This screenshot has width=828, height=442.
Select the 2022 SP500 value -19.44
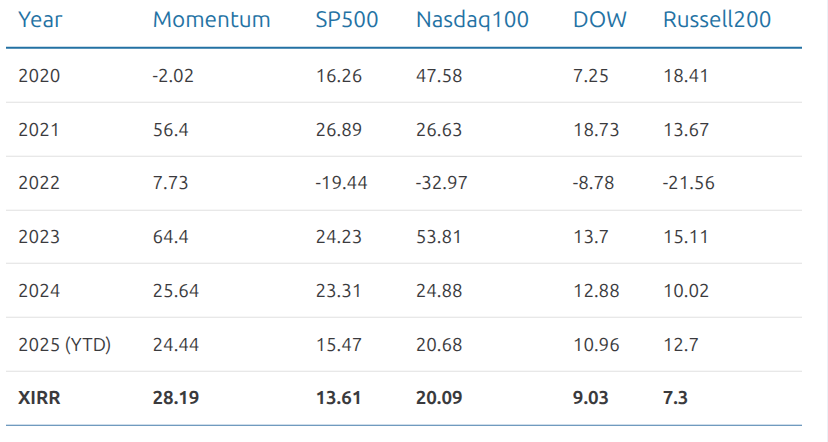pos(341,183)
